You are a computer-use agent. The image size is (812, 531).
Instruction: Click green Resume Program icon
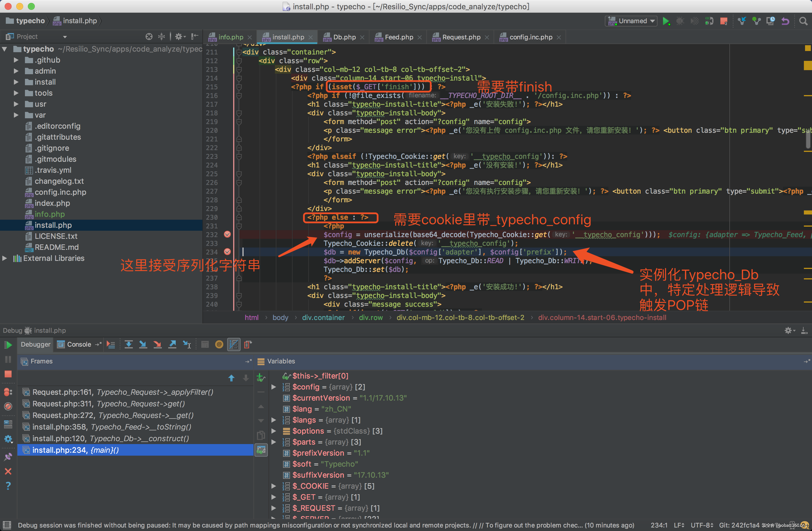[8, 345]
